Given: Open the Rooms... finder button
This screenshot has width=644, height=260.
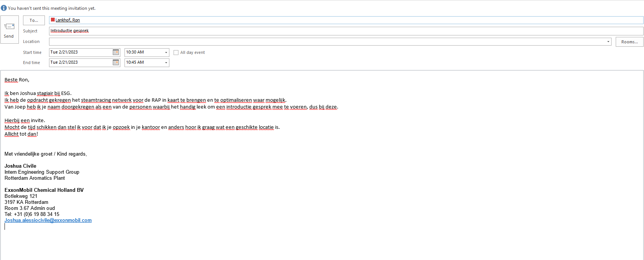Looking at the screenshot, I should tap(629, 42).
